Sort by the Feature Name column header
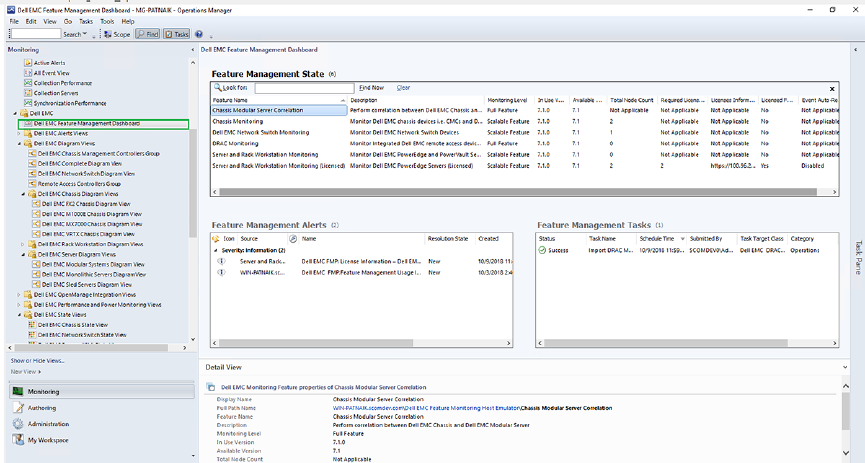The width and height of the screenshot is (865, 463). click(279, 100)
